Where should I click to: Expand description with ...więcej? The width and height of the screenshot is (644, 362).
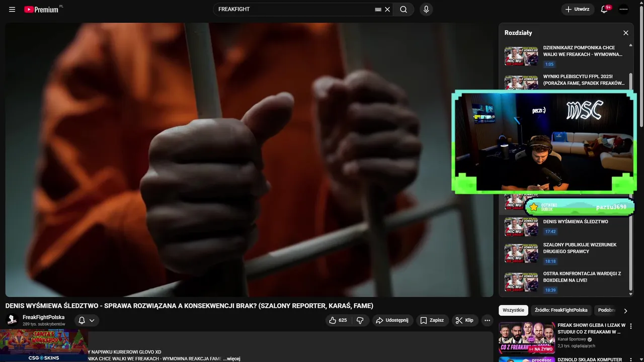pos(232,358)
